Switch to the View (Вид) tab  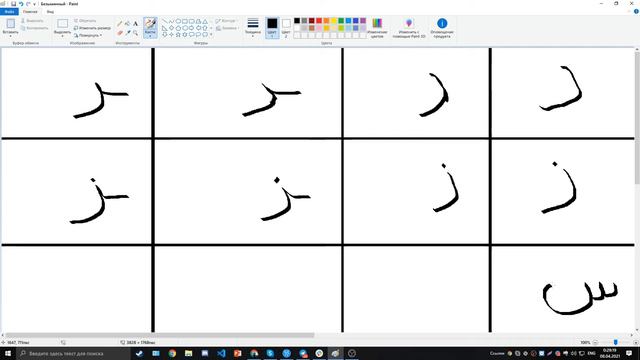(50, 12)
